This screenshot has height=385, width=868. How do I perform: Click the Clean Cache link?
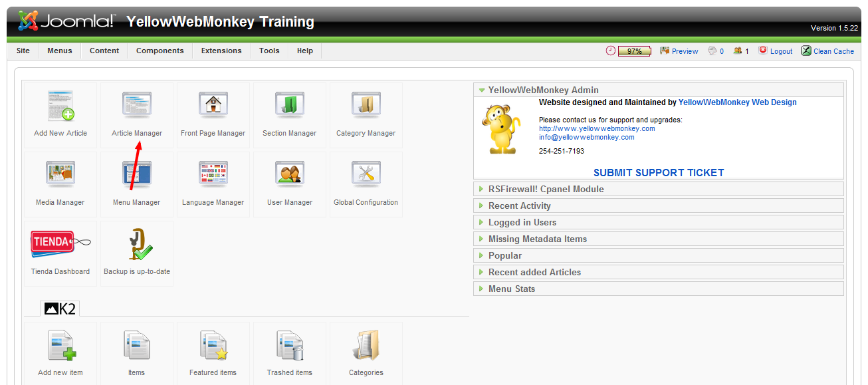[833, 51]
